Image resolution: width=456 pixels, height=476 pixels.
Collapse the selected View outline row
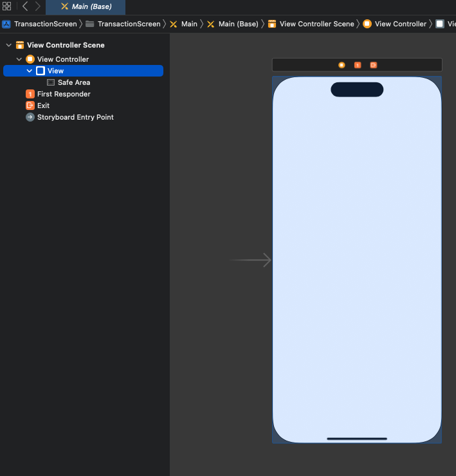(x=30, y=71)
